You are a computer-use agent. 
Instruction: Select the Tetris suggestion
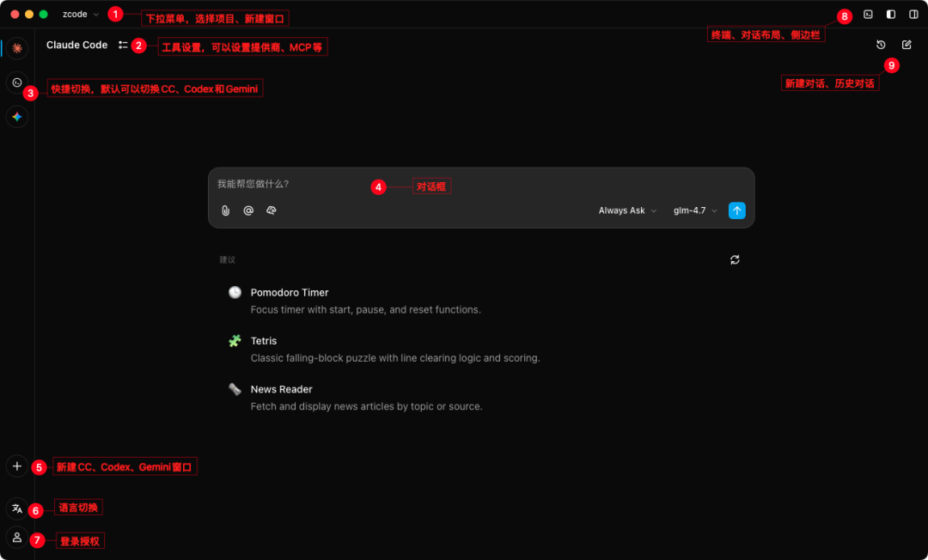click(x=264, y=341)
